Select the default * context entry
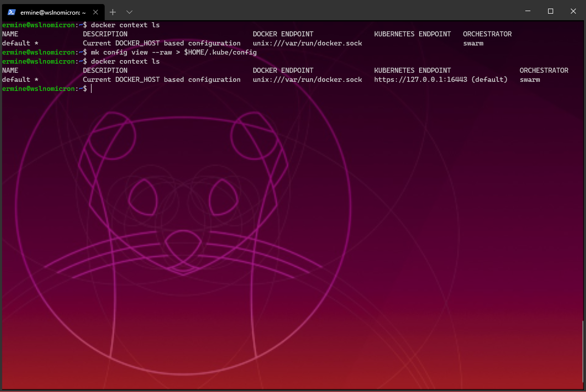586x392 pixels. tap(20, 79)
